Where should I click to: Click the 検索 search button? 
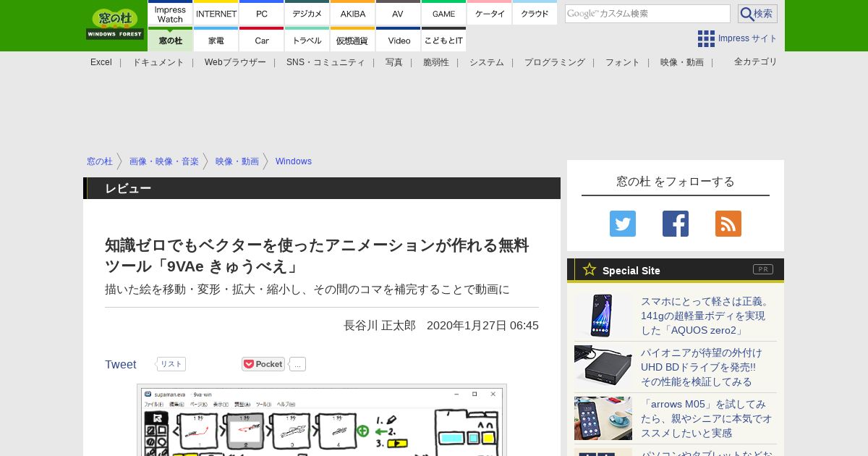click(757, 14)
